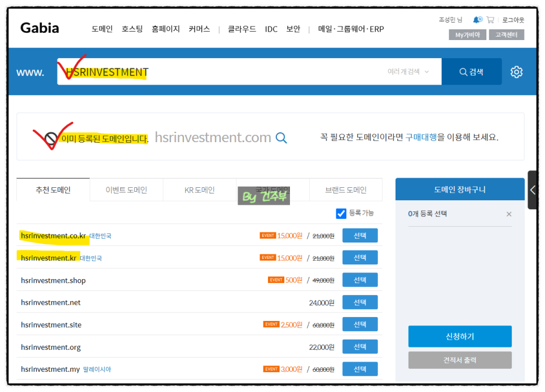Click the hsrinvestment.shop domain name
This screenshot has width=545, height=392.
click(x=53, y=280)
